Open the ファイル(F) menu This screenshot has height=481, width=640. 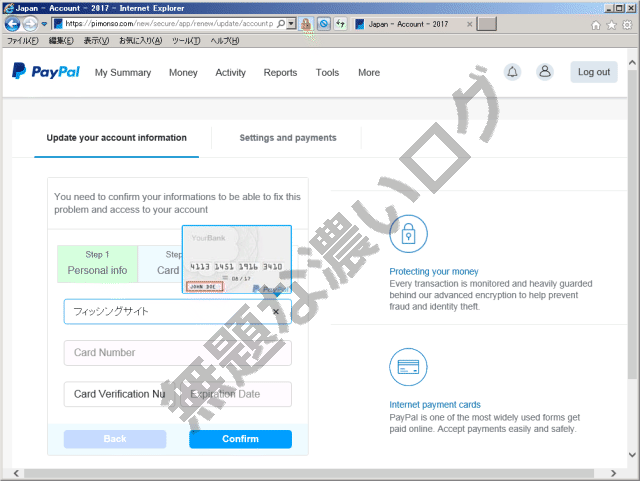click(23, 41)
